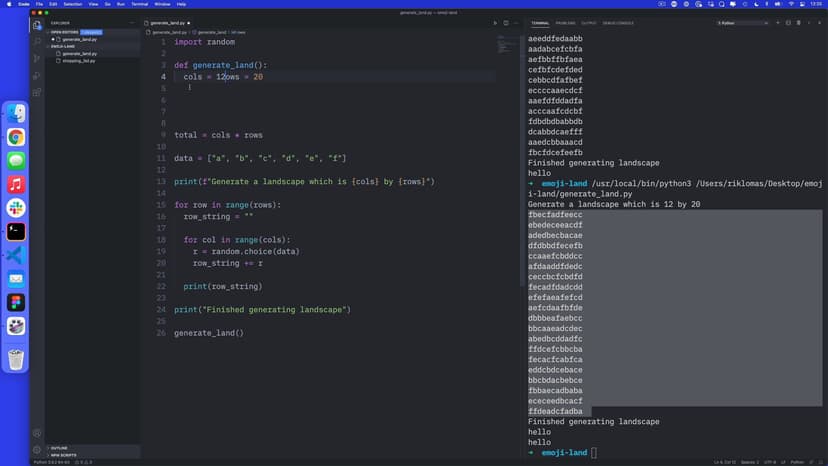
Task: Expand the Outline section
Action: (58, 448)
